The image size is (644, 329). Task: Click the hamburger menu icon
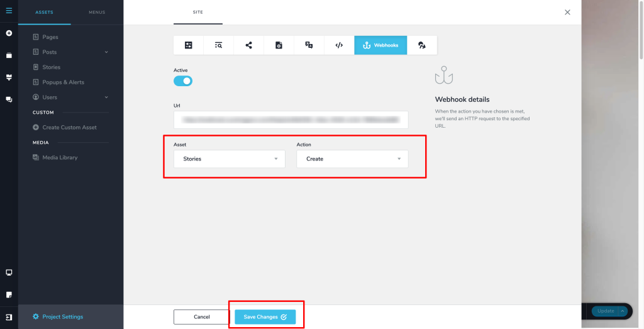point(9,11)
